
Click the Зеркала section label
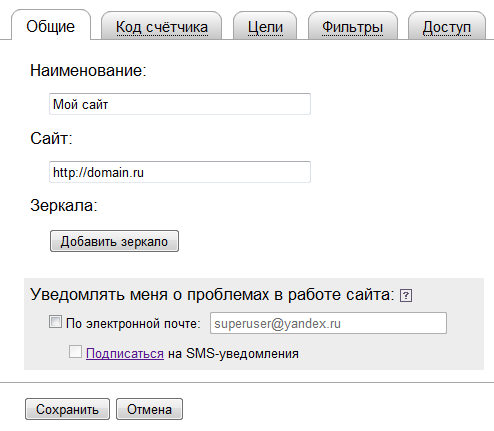pyautogui.click(x=64, y=205)
